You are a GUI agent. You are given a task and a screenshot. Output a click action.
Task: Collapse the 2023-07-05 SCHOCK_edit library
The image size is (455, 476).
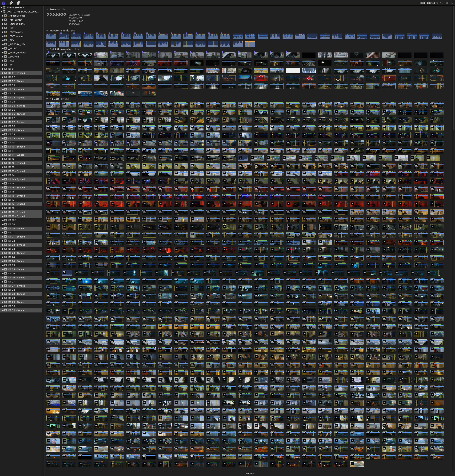coord(1,12)
